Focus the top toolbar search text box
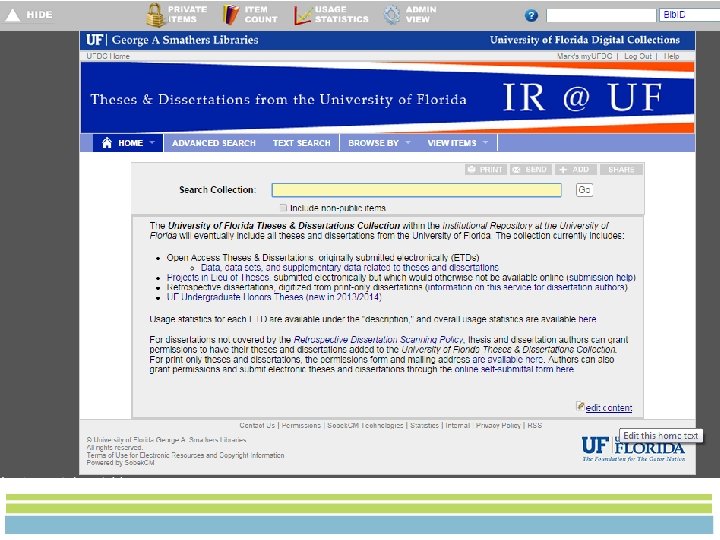 coord(601,15)
